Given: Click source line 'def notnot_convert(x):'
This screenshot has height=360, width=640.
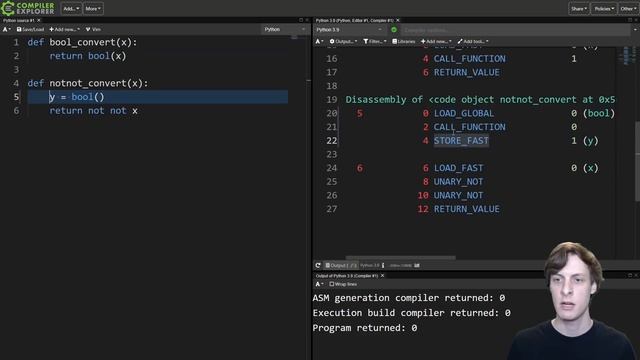Looking at the screenshot, I should [88, 83].
